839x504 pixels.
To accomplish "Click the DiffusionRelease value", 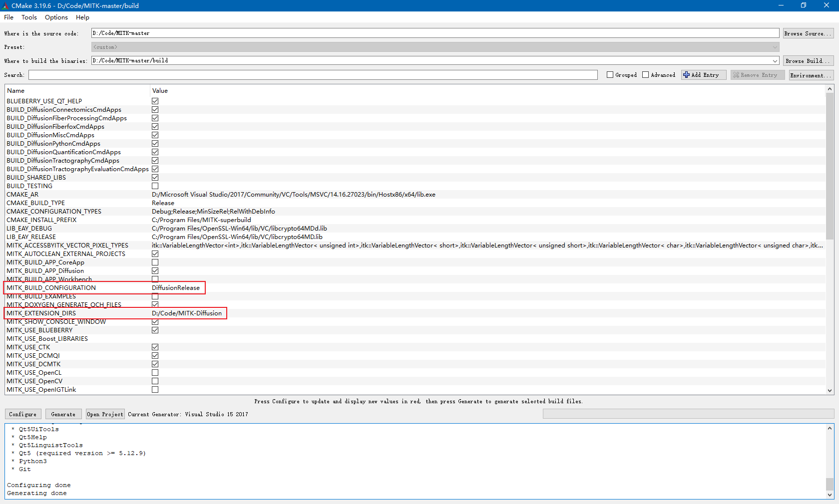I will click(x=176, y=288).
